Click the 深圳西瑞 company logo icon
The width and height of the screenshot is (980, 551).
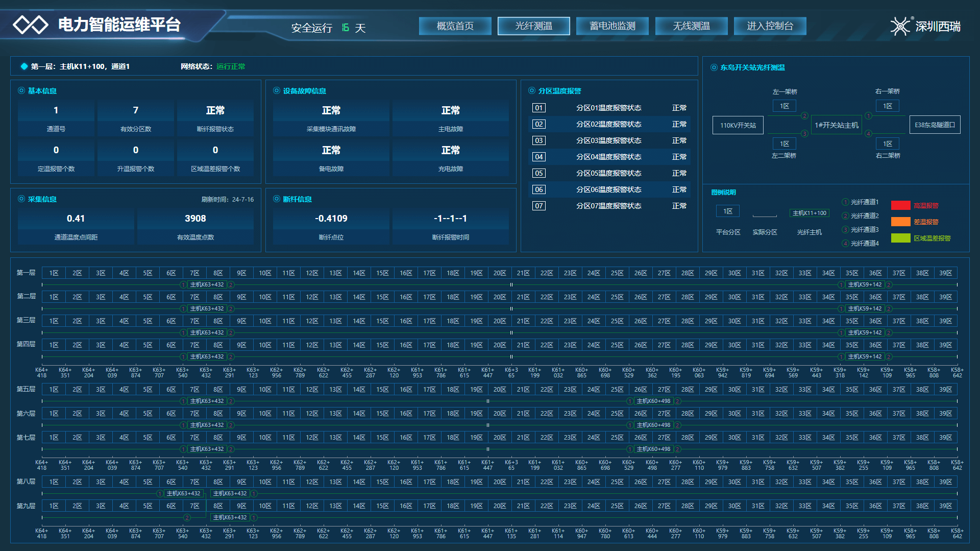coord(900,26)
